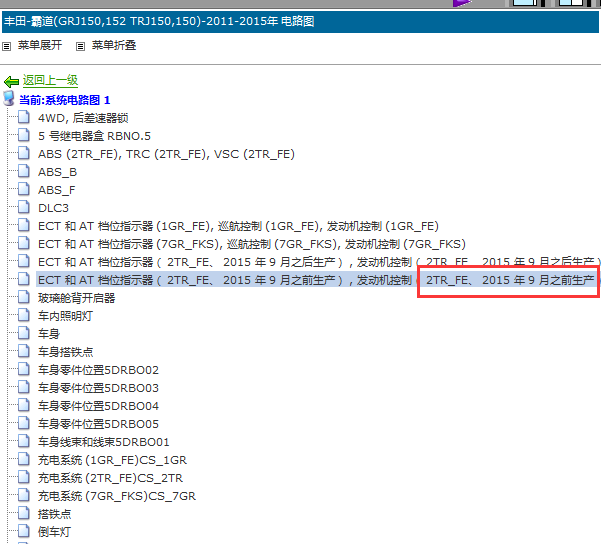Click the icon beside 菜单展开
Viewport: 601px width, 544px height.
tap(7, 46)
